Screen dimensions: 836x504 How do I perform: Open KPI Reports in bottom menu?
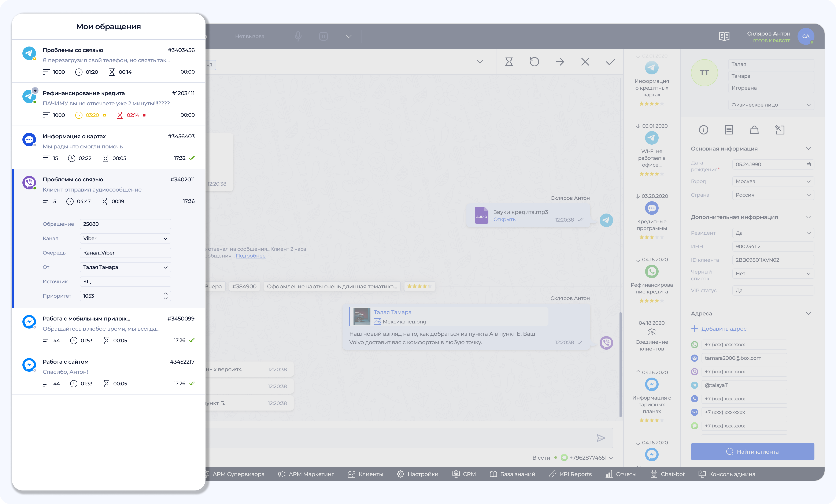coord(570,474)
